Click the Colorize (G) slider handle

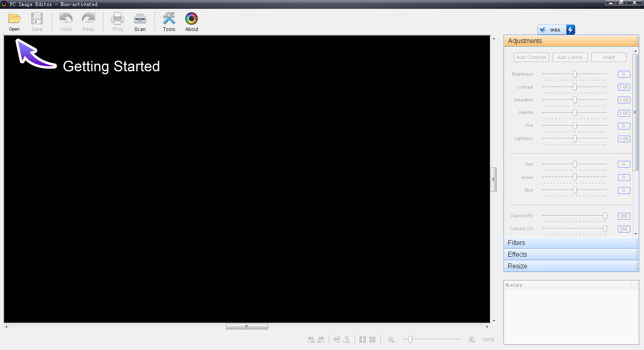tap(605, 229)
